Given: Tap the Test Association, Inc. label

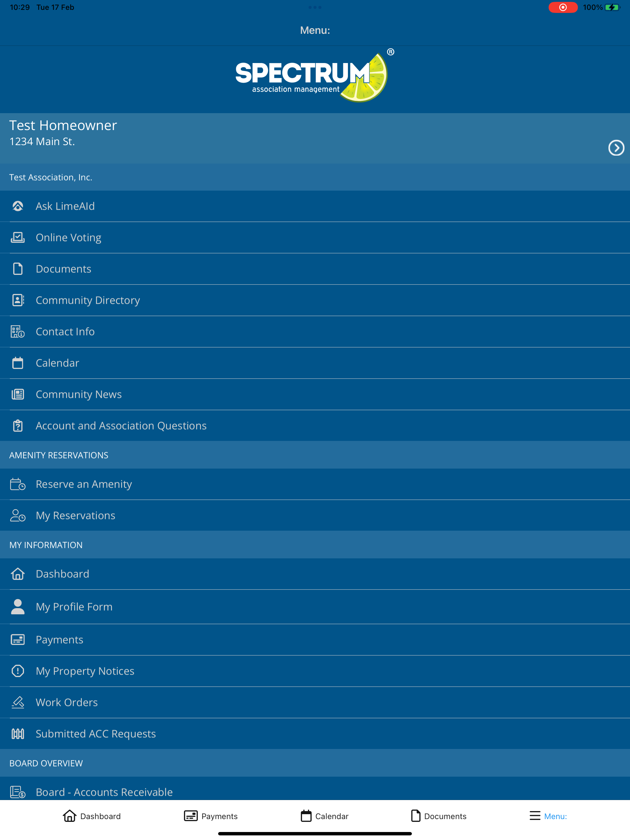Looking at the screenshot, I should click(50, 177).
